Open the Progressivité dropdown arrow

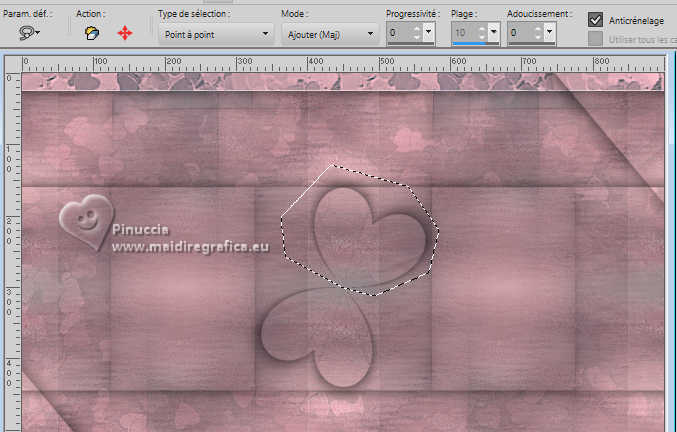pyautogui.click(x=429, y=32)
